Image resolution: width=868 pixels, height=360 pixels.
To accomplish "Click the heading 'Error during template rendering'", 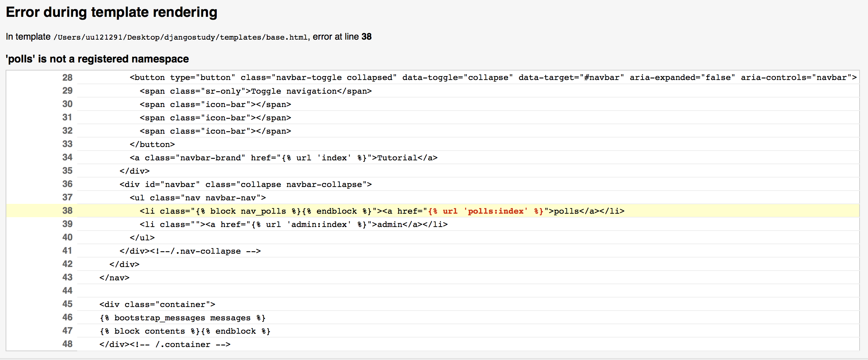I will click(x=112, y=12).
